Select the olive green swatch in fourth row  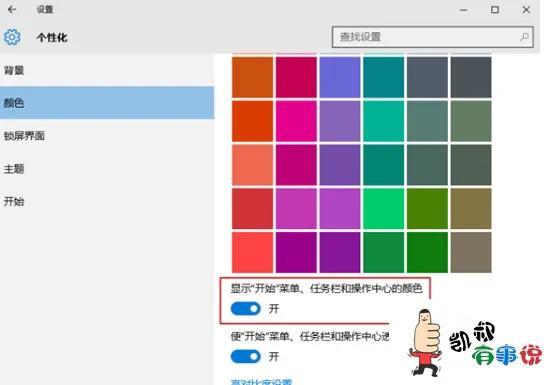click(x=427, y=208)
